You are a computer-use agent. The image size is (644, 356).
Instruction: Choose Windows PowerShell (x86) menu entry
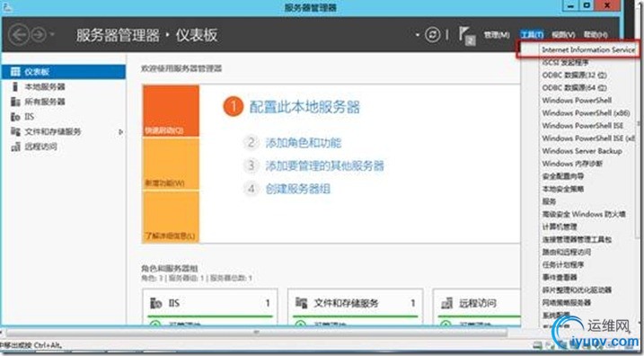(x=586, y=113)
